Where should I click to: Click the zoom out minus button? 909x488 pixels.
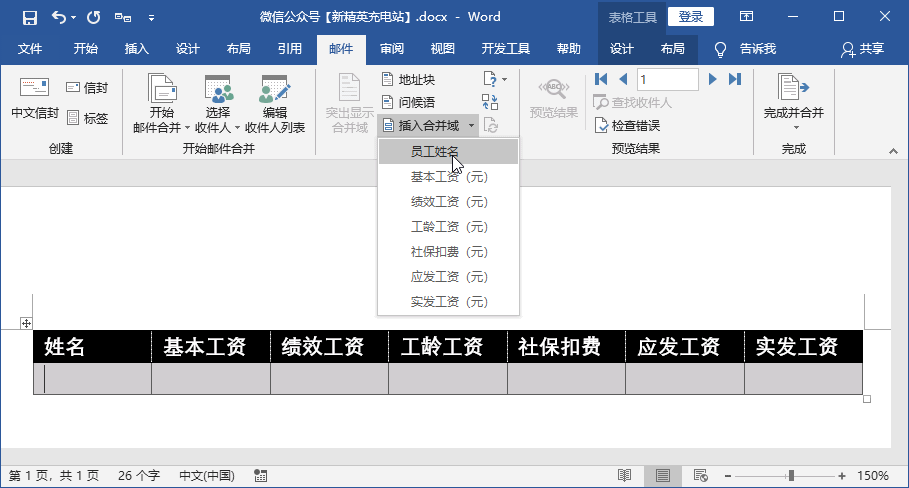pos(728,476)
